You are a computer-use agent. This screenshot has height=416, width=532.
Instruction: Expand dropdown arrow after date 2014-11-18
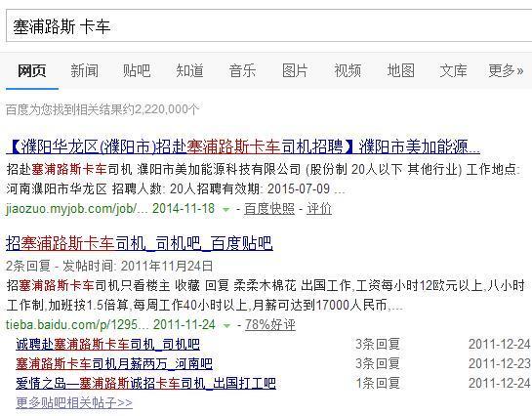225,209
